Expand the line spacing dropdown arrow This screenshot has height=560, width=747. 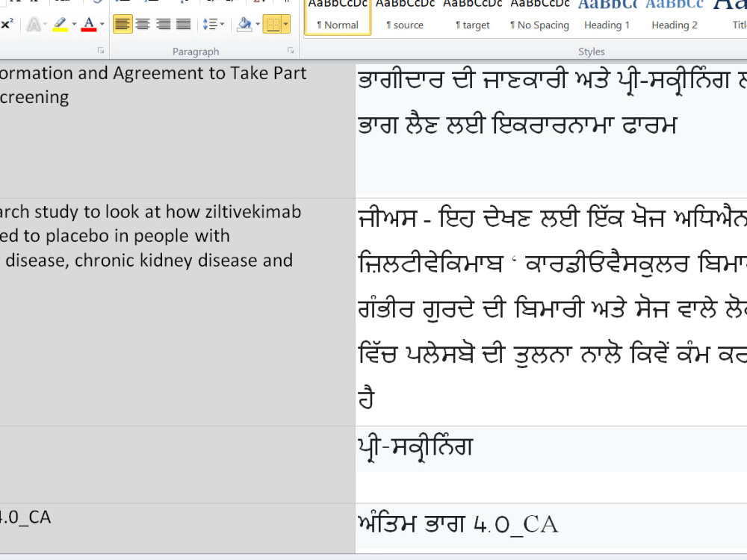[x=222, y=24]
